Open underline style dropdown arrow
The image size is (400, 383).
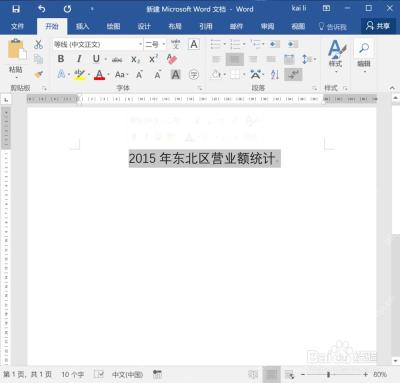tap(106, 59)
